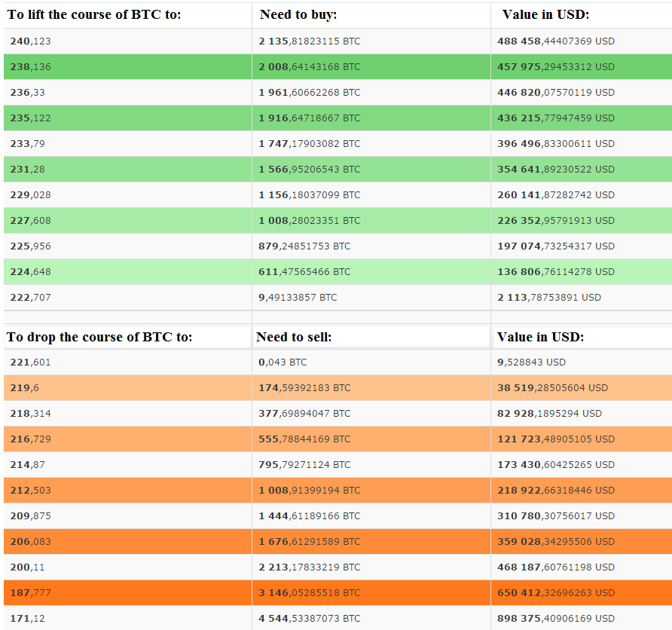Image resolution: width=672 pixels, height=630 pixels.
Task: Select price cell 222,707
Action: pos(30,298)
